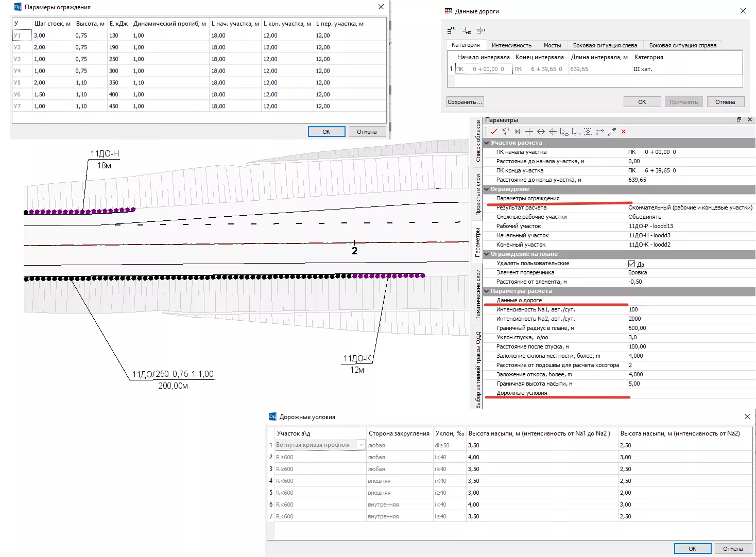The image size is (756, 557).
Task: Click Отмена in Парамеры ограждения dialog
Action: click(x=367, y=132)
